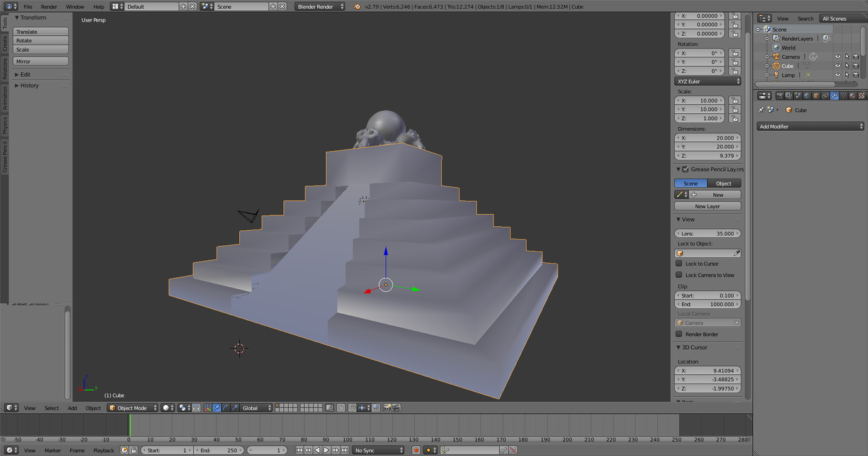This screenshot has height=456, width=868.
Task: Toggle the Render Border checkbox
Action: 679,334
